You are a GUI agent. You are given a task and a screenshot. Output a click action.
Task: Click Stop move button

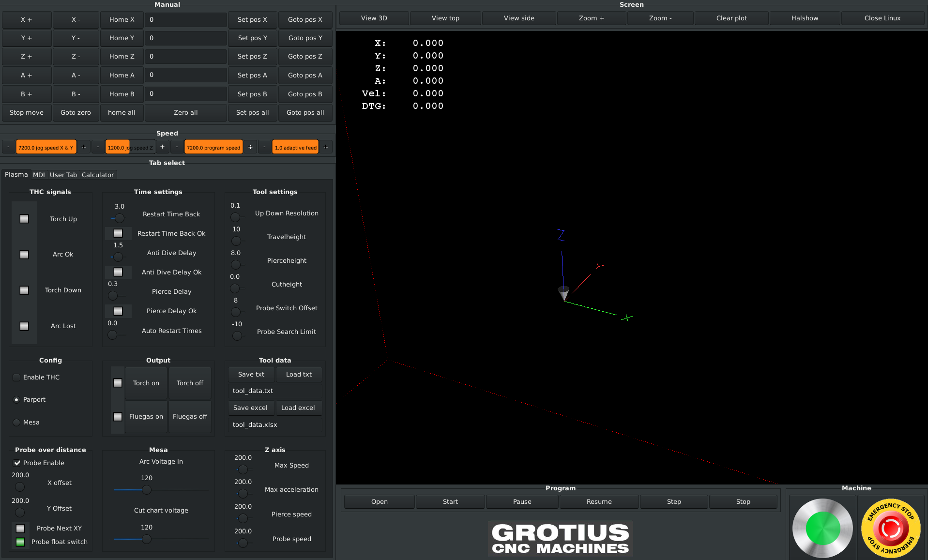27,113
